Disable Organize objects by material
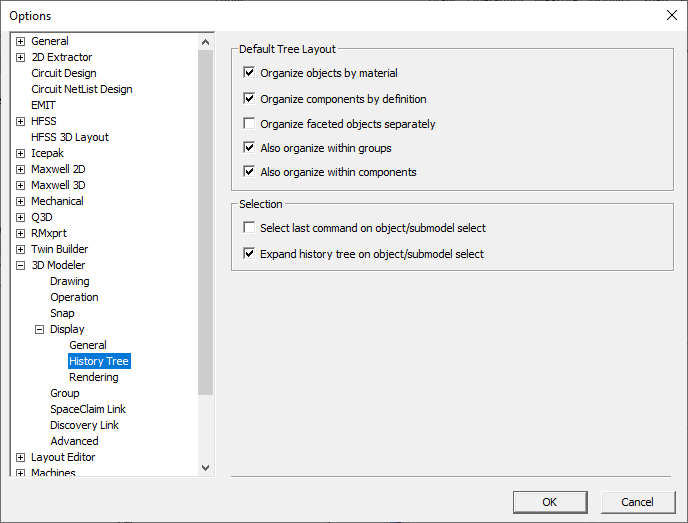The image size is (688, 523). (249, 73)
